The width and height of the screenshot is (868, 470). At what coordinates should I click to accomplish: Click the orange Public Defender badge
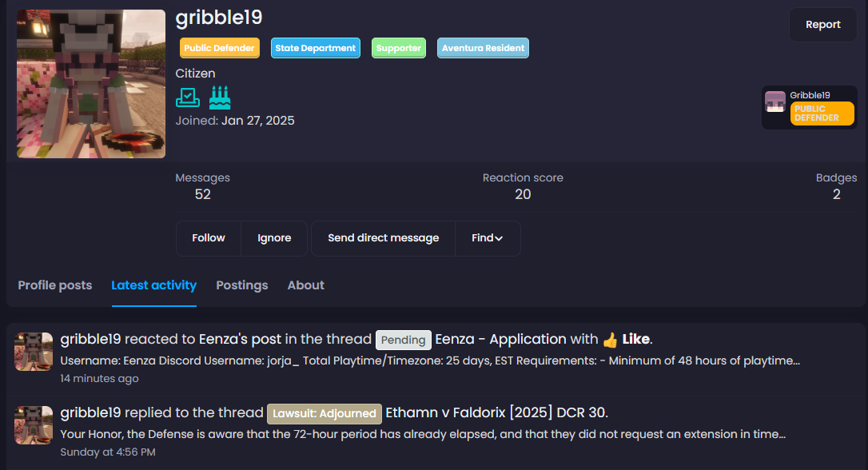click(220, 48)
